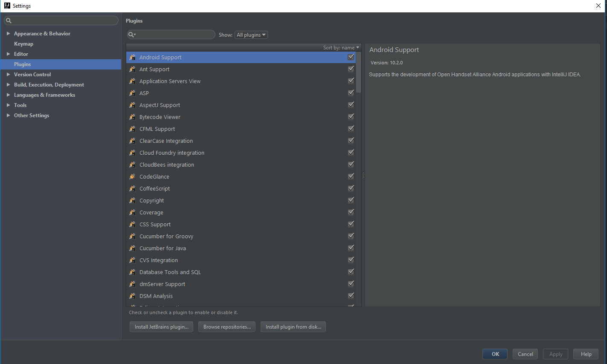The height and width of the screenshot is (364, 607).
Task: Open the 'All plugins' show filter dropdown
Action: tap(251, 35)
